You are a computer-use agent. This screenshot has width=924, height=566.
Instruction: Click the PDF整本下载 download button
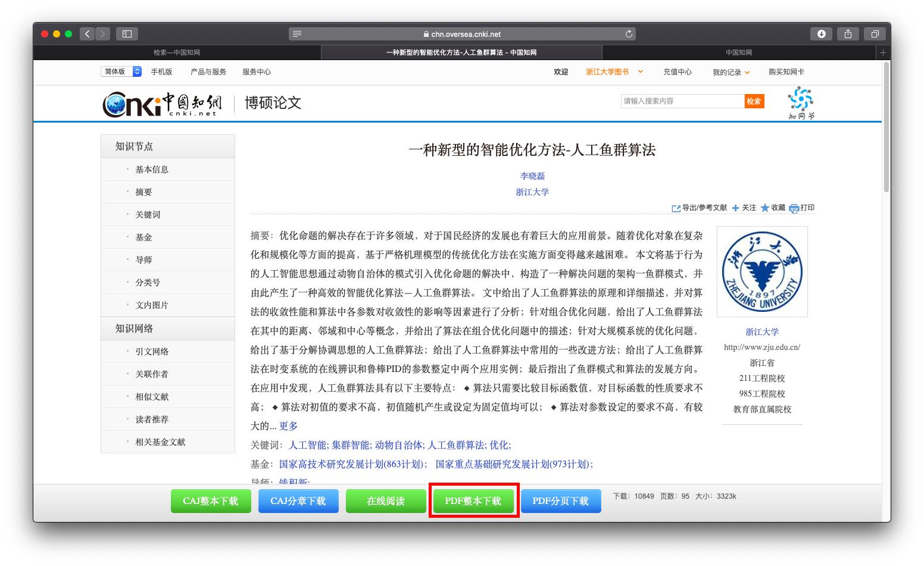tap(473, 501)
